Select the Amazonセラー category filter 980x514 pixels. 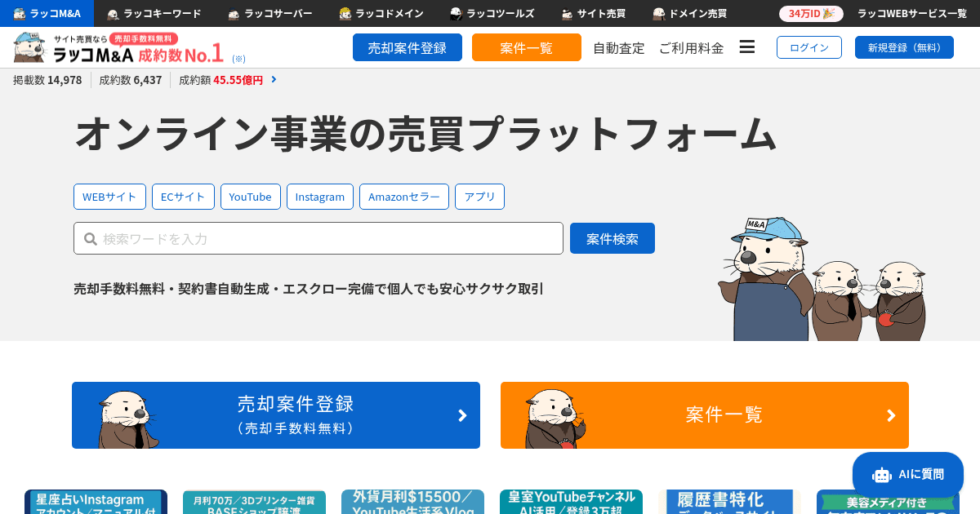[x=403, y=197]
